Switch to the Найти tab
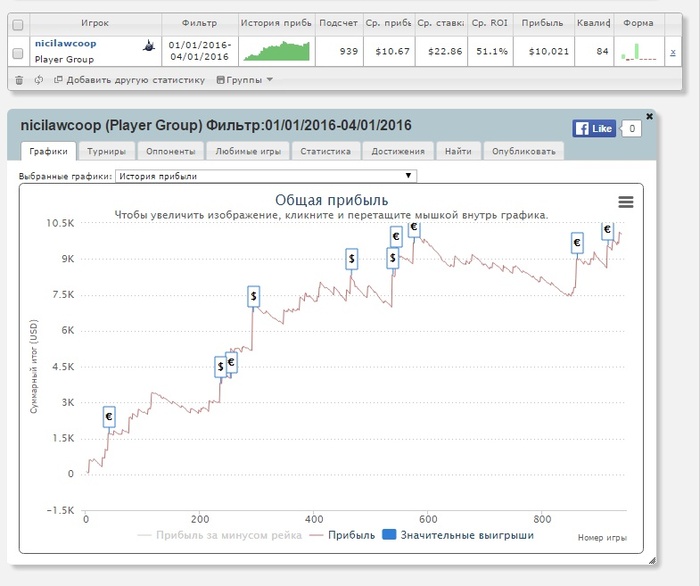700x586 pixels. pos(458,151)
